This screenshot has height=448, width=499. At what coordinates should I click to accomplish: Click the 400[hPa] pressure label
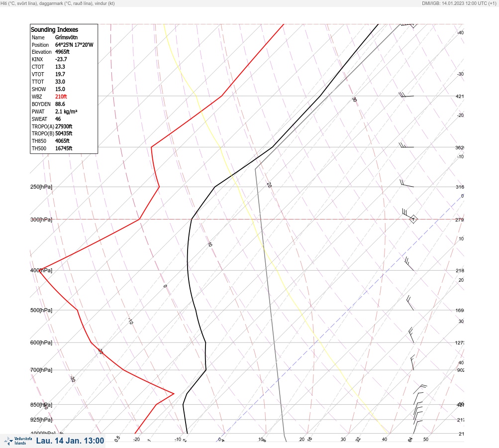tap(41, 270)
